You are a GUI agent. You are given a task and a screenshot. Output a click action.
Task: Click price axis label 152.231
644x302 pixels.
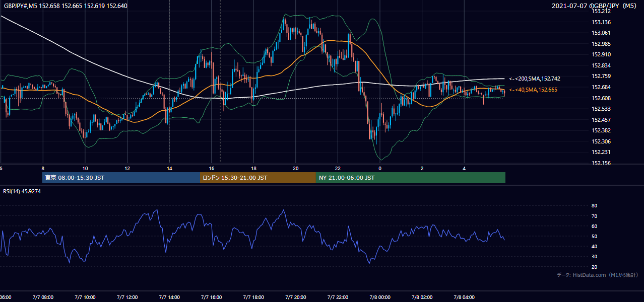(601, 152)
